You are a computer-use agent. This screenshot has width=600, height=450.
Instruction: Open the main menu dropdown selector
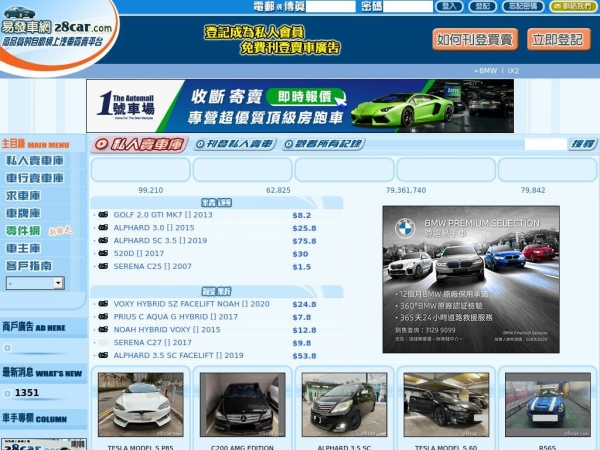coord(35,283)
